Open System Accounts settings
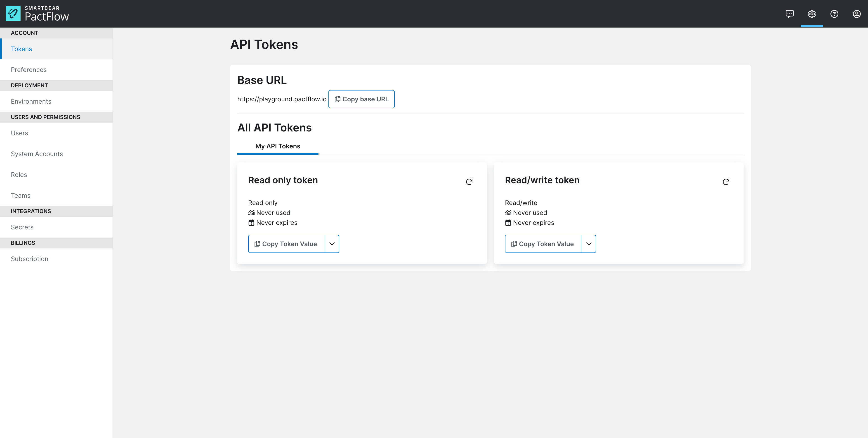Viewport: 868px width, 438px height. 37,154
